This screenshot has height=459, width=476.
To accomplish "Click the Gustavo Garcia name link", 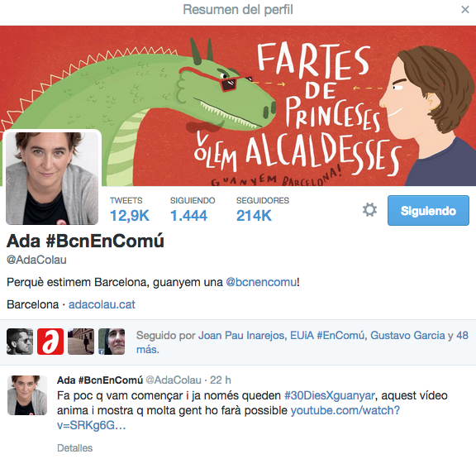I will click(407, 336).
